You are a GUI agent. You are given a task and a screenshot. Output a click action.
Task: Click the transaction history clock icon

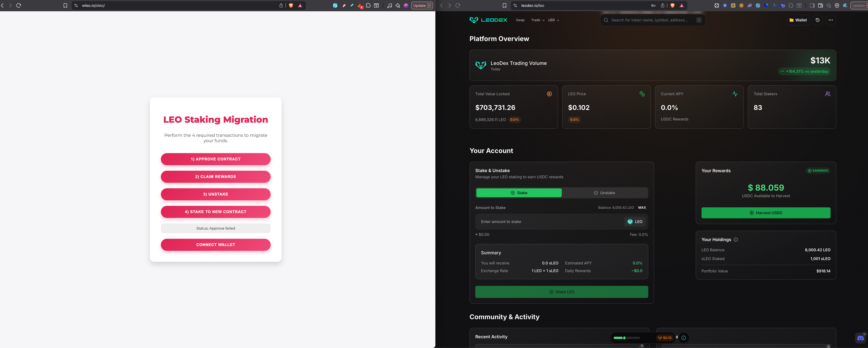pyautogui.click(x=817, y=20)
